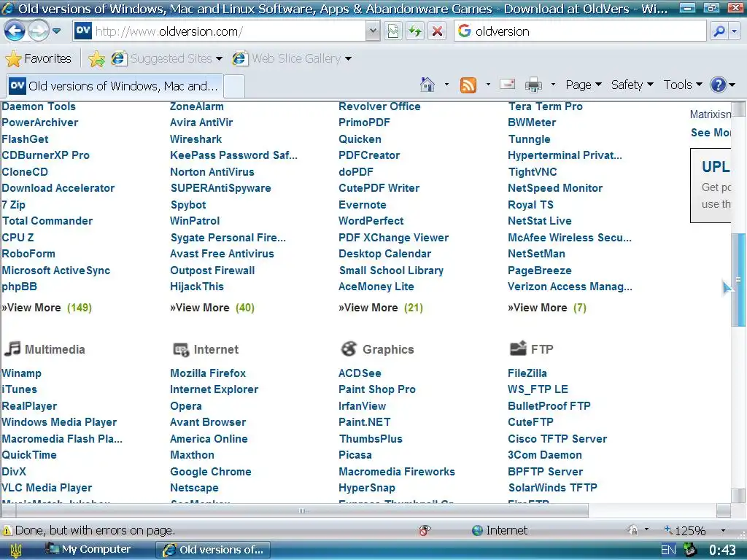747x560 pixels.
Task: Stop loading with the red X icon
Action: click(x=437, y=31)
